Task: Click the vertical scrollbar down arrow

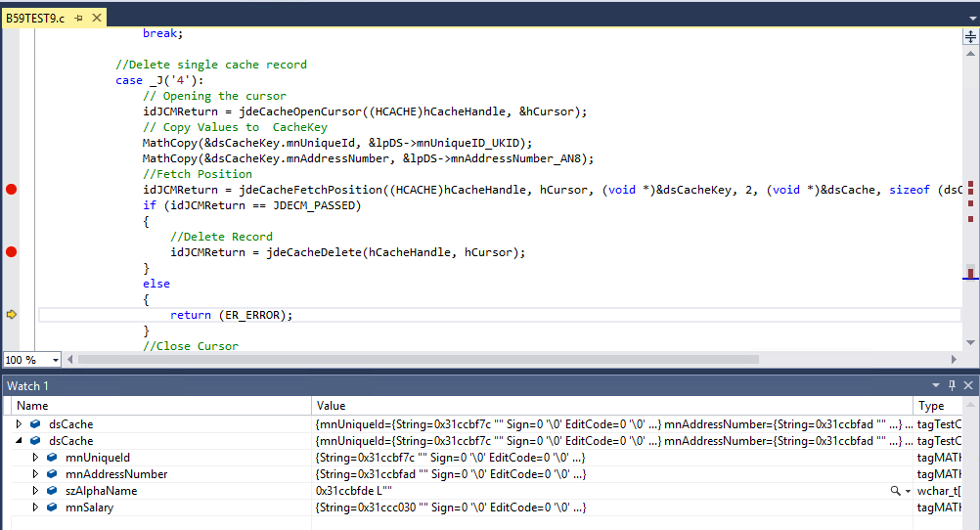Action: (x=970, y=342)
